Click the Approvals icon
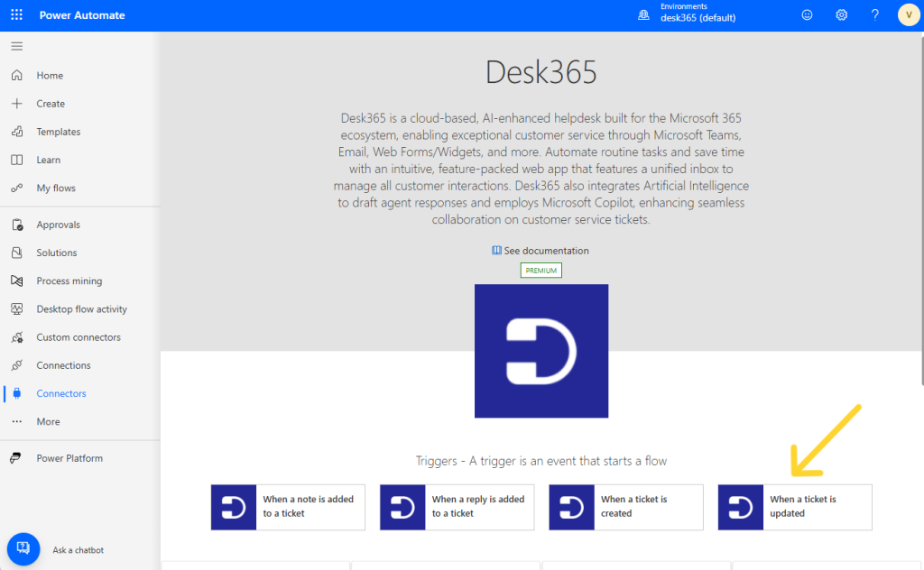The height and width of the screenshot is (570, 924). [x=16, y=225]
